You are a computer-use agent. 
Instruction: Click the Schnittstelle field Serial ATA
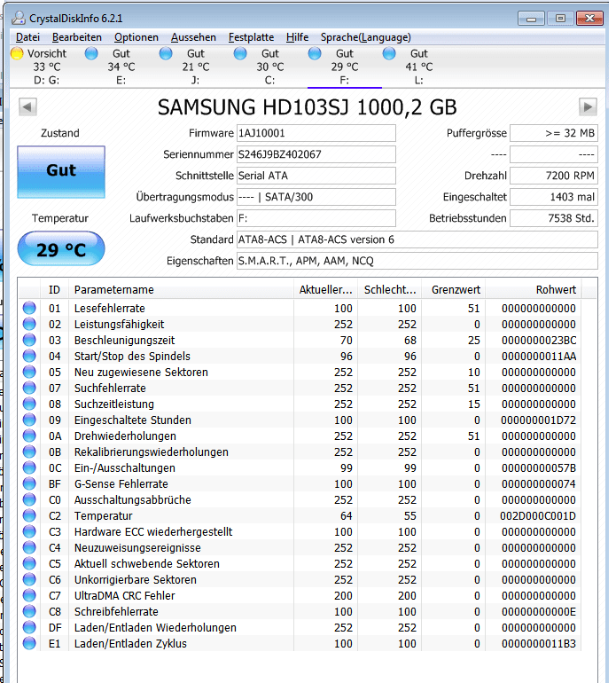pos(316,176)
